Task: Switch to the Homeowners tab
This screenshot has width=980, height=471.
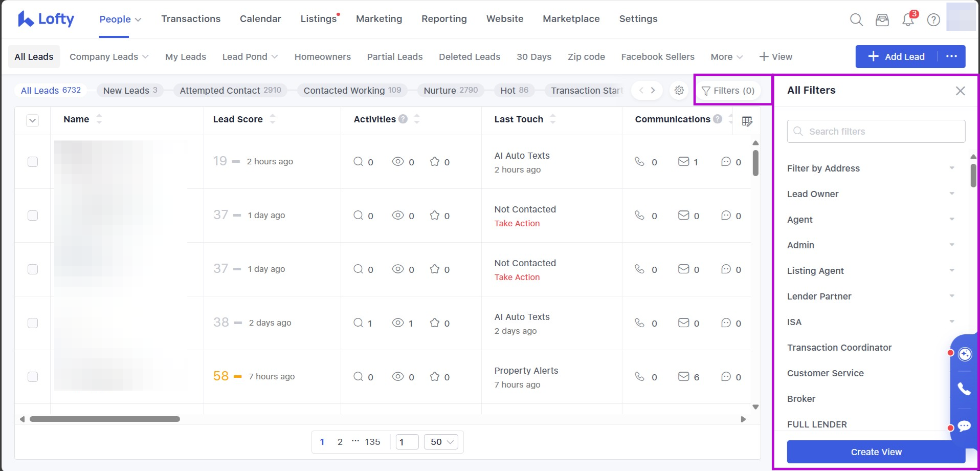Action: [x=322, y=57]
